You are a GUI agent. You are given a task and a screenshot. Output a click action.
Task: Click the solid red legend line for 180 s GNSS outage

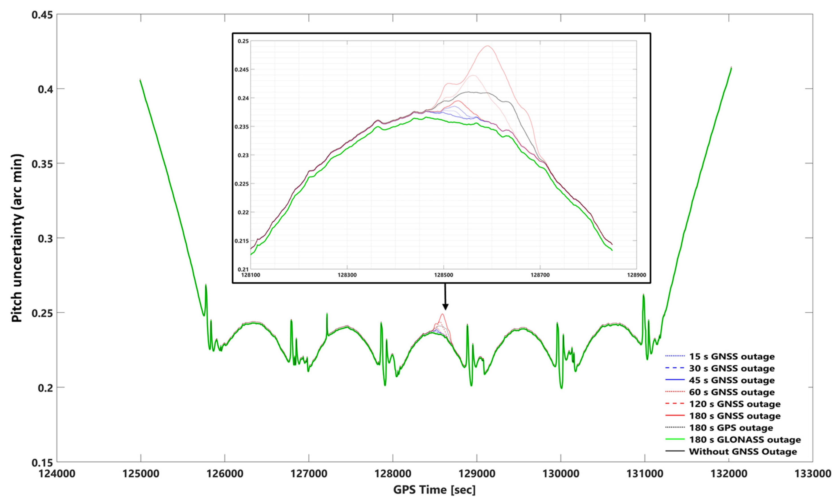675,415
